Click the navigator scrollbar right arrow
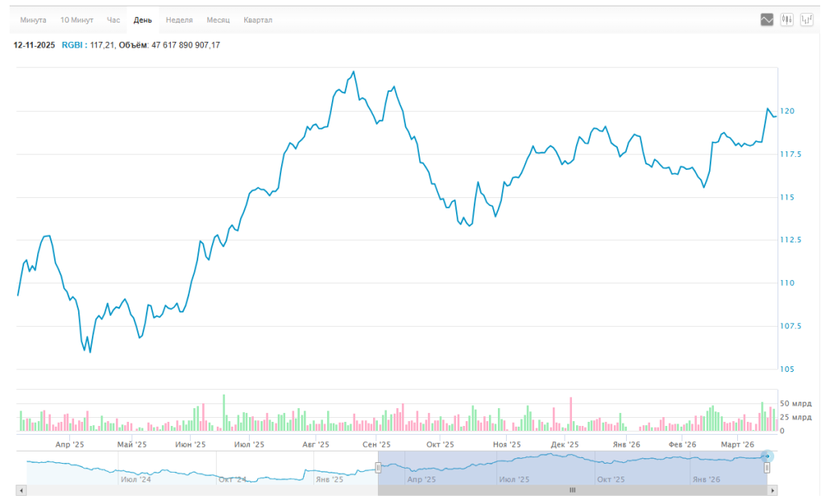 [x=773, y=490]
